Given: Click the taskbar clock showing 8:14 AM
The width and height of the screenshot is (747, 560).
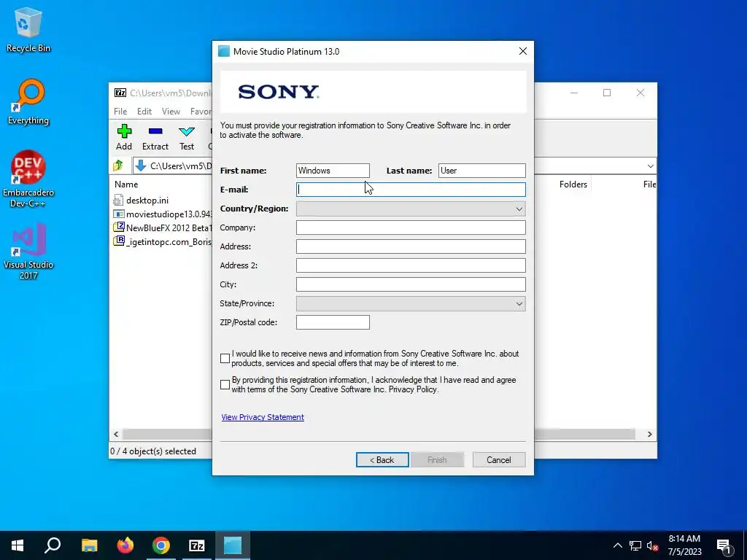Looking at the screenshot, I should [684, 545].
